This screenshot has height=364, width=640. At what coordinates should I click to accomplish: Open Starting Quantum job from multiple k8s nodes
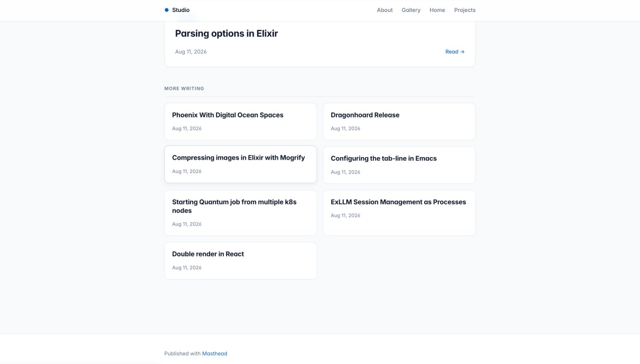pyautogui.click(x=240, y=213)
